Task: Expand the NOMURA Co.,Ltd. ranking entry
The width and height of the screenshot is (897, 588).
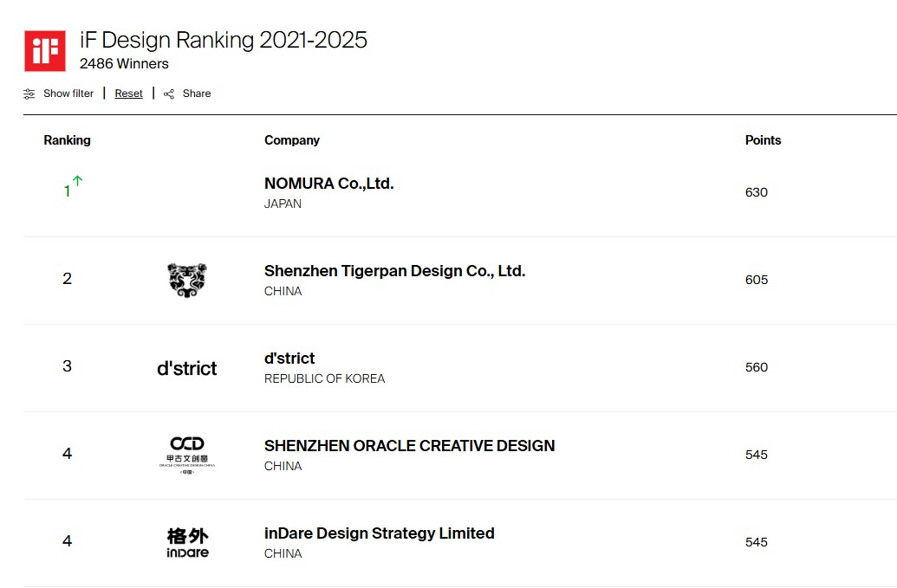Action: point(328,184)
